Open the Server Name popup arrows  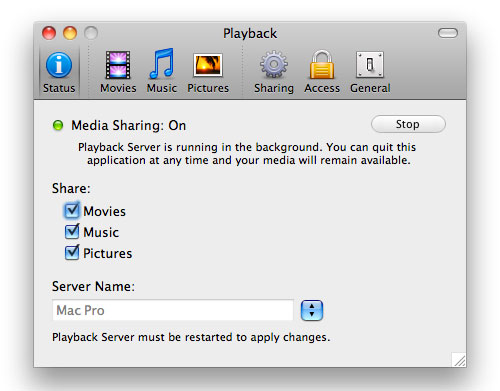pyautogui.click(x=312, y=310)
